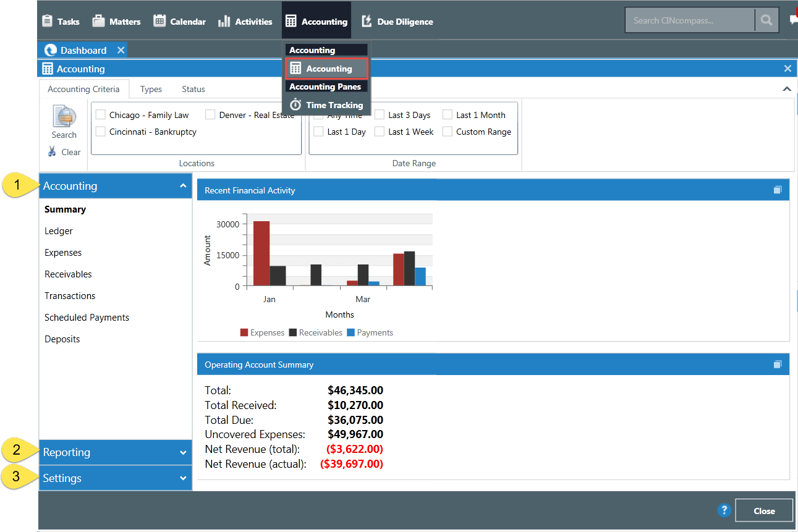Check the Chicago - Family Law location
798x532 pixels.
100,114
